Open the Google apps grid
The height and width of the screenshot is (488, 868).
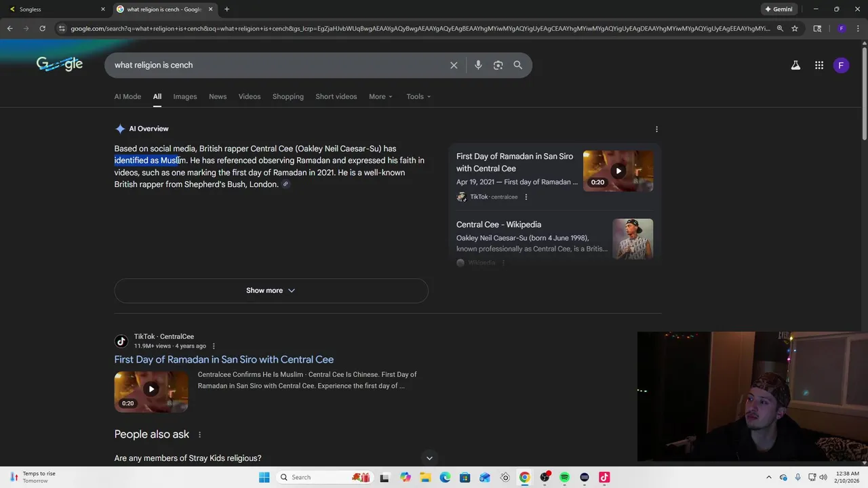click(819, 65)
